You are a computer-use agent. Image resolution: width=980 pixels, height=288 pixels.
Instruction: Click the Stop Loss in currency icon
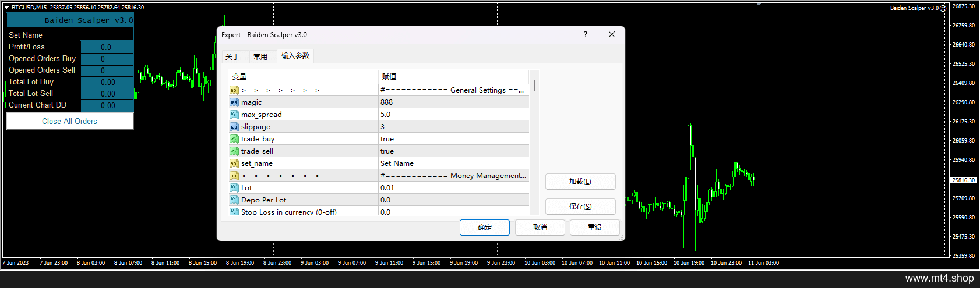(234, 212)
